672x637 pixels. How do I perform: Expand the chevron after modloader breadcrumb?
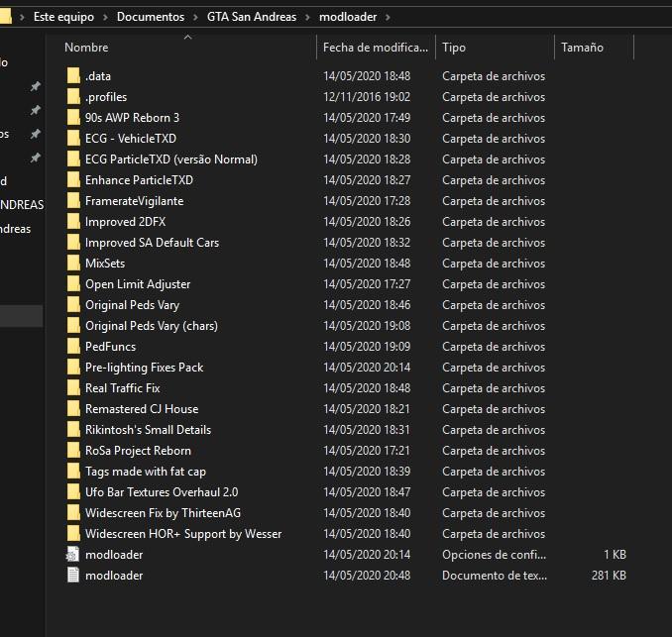[388, 17]
